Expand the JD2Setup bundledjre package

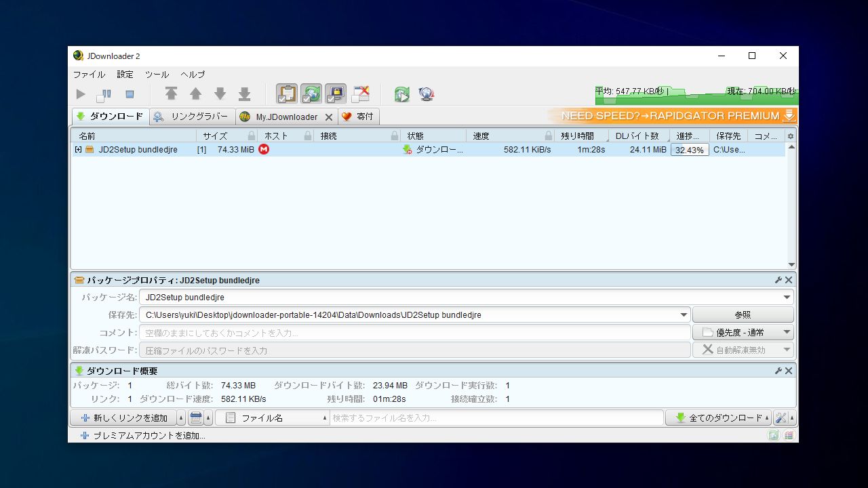tap(78, 149)
